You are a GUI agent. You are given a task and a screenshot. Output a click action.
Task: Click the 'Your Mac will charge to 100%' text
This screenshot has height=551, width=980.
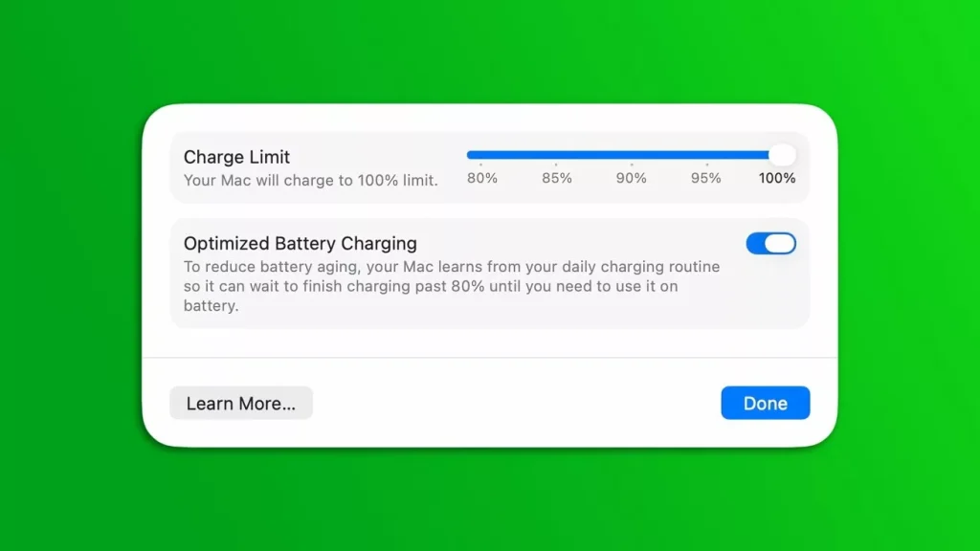tap(311, 181)
